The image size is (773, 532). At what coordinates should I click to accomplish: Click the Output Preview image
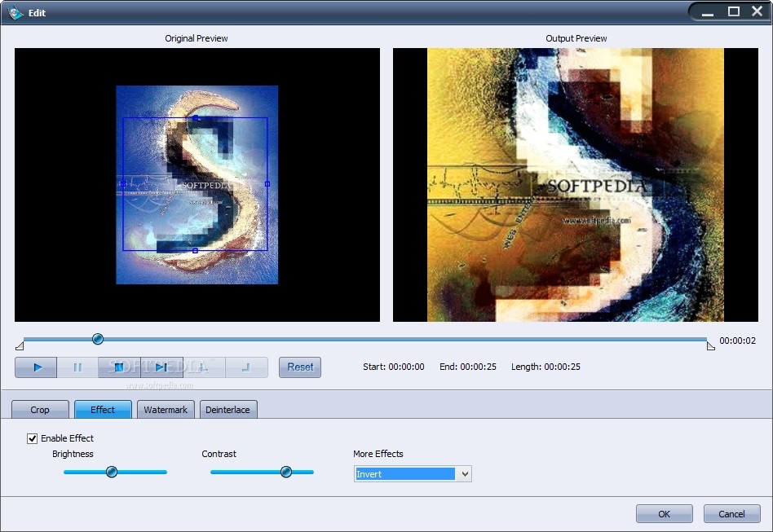tap(576, 185)
